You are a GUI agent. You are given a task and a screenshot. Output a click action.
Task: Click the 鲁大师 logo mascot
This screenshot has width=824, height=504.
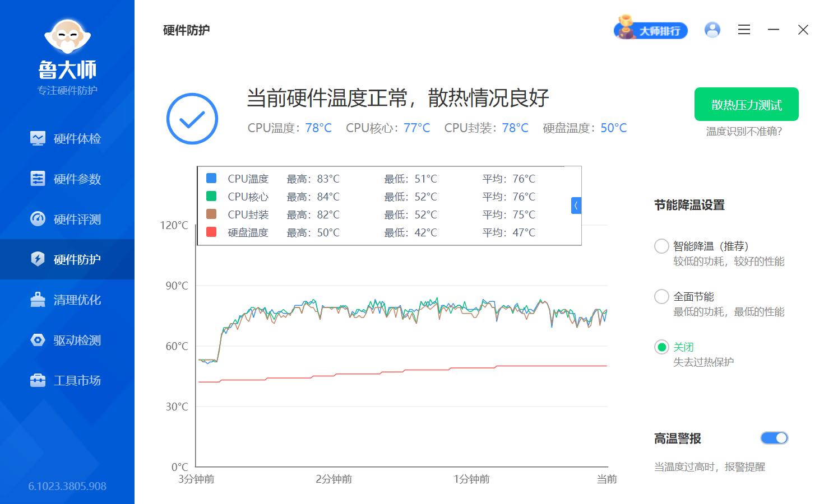(67, 37)
